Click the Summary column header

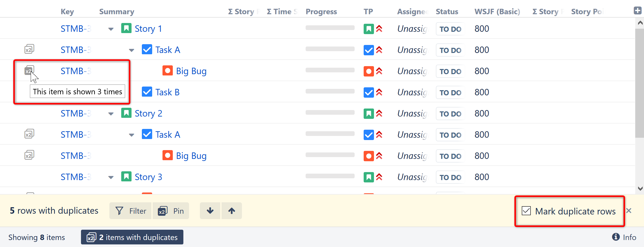point(117,12)
